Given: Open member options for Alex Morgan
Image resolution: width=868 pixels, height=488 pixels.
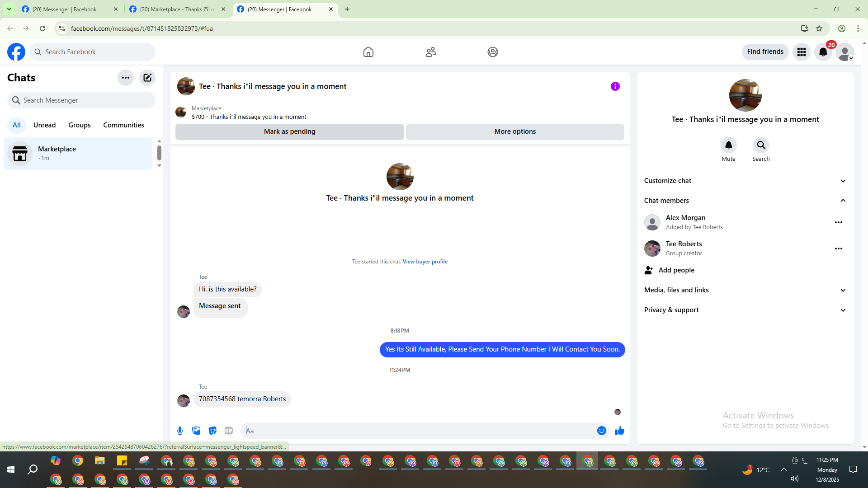Looking at the screenshot, I should (x=839, y=222).
